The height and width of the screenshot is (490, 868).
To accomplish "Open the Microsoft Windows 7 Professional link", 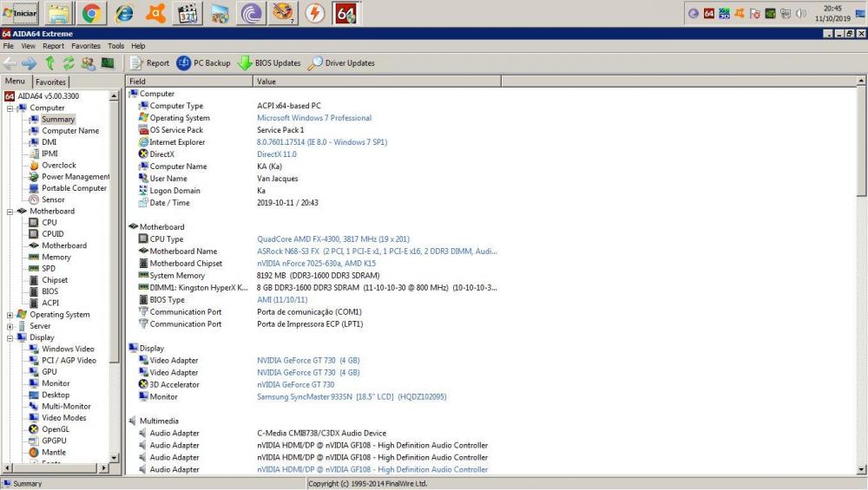I will coord(313,118).
